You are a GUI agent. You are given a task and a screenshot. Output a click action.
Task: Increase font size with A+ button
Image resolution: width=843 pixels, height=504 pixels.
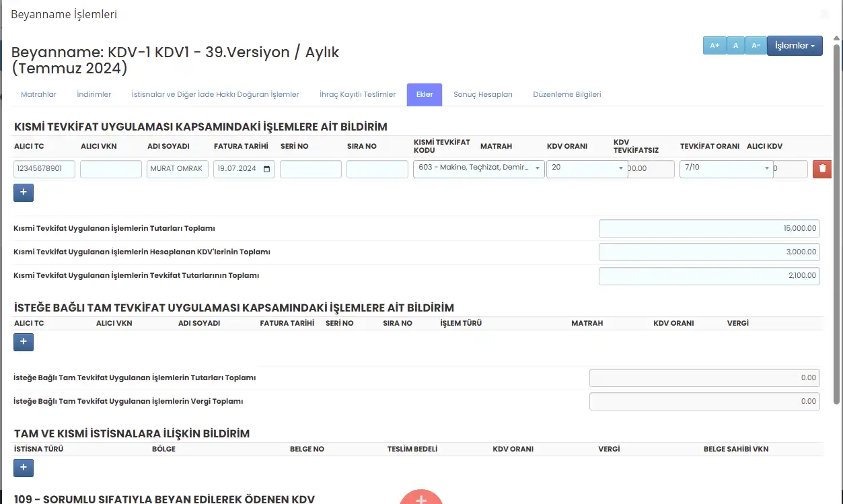point(714,46)
